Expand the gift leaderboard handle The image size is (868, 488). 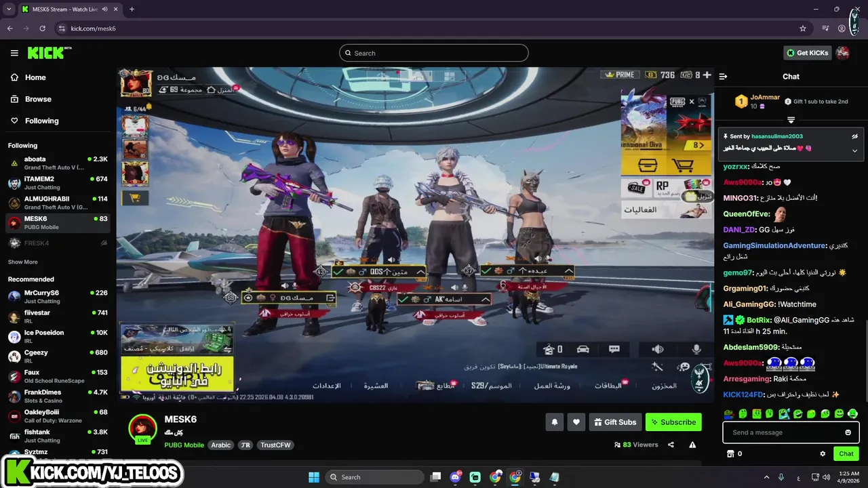pyautogui.click(x=791, y=120)
